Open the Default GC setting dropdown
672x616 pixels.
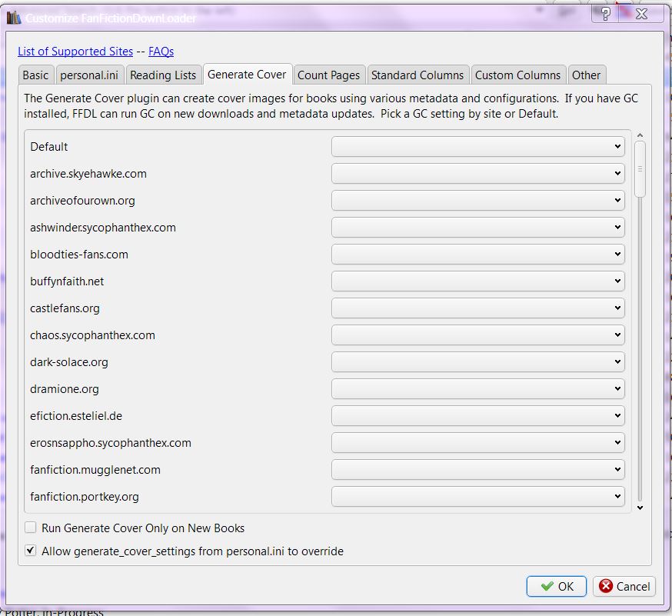pos(477,147)
